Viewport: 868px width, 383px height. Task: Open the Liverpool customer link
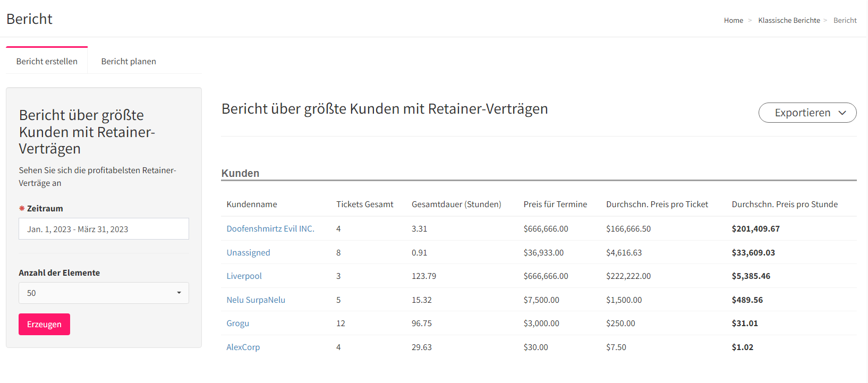pyautogui.click(x=244, y=276)
